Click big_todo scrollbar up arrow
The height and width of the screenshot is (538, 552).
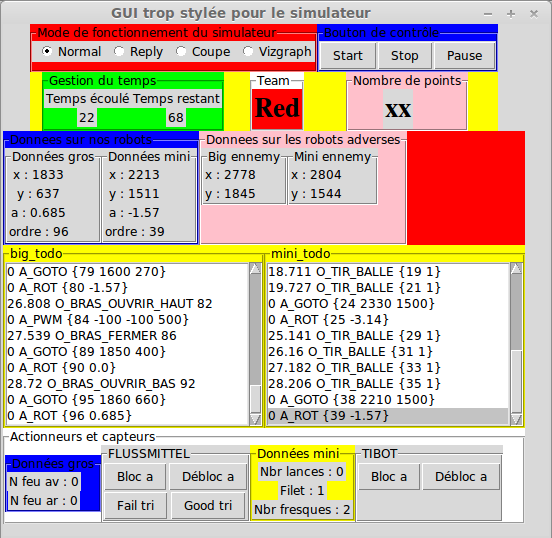click(x=255, y=269)
